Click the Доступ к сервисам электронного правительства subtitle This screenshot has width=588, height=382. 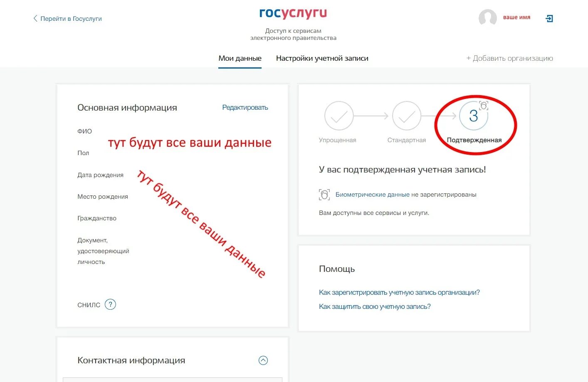point(293,34)
